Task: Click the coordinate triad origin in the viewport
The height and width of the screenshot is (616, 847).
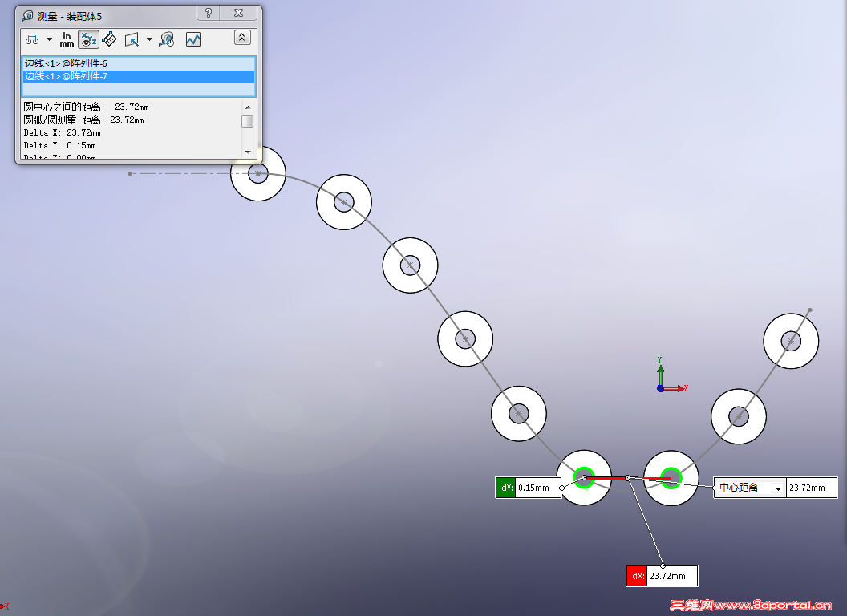Action: (661, 388)
